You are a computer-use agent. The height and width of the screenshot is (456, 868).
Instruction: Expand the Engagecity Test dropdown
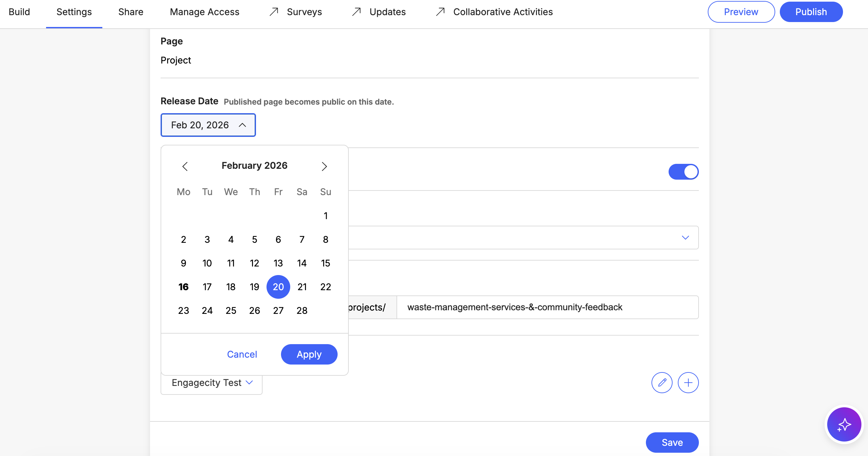(x=212, y=383)
